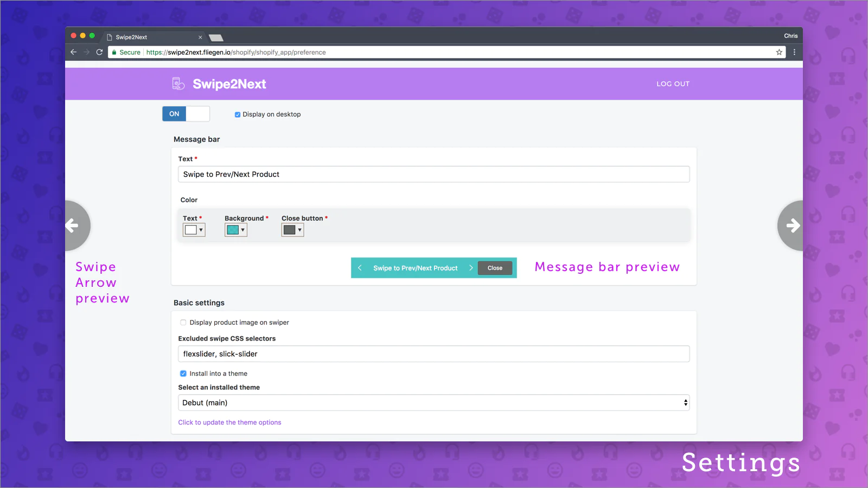Uncheck Display on desktop
The width and height of the screenshot is (868, 488).
238,114
